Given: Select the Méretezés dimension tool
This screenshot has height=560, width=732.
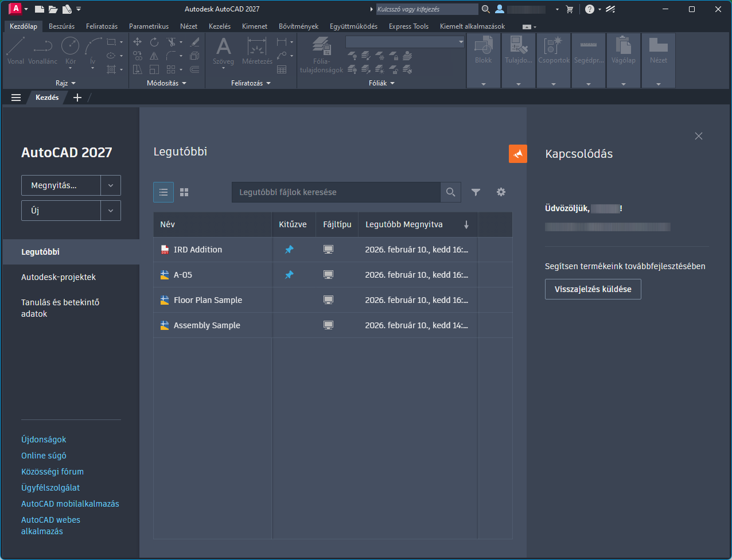Looking at the screenshot, I should tap(257, 50).
